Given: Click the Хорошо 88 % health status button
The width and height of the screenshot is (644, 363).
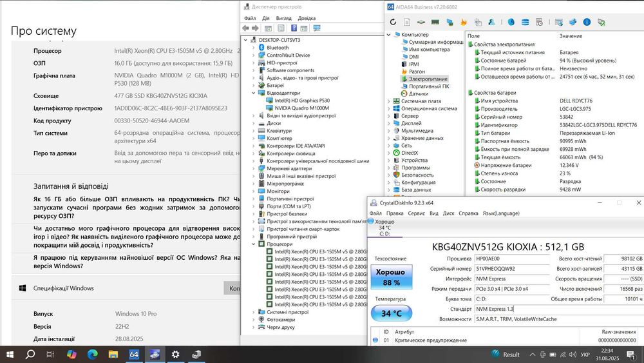Looking at the screenshot, I should click(392, 277).
